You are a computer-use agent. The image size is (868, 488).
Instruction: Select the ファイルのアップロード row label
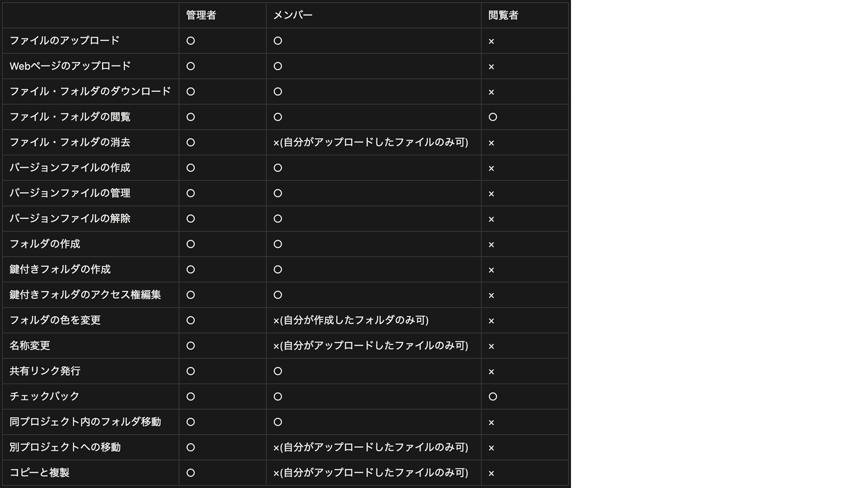pyautogui.click(x=65, y=41)
